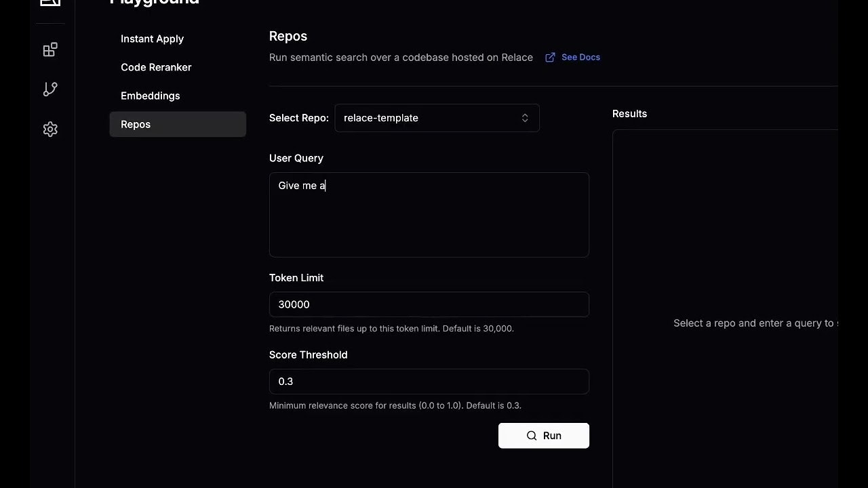This screenshot has width=868, height=488.
Task: Click the Repos page heading
Action: pyautogui.click(x=288, y=36)
